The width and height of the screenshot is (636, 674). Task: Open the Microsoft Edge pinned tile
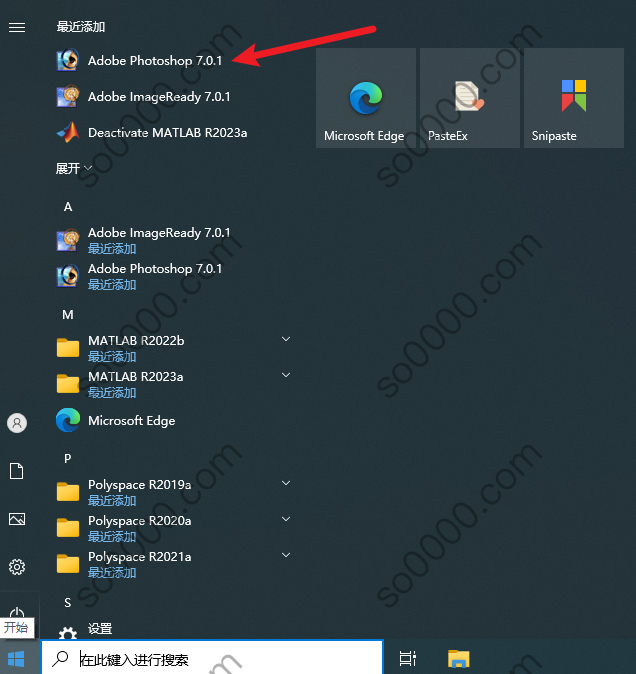click(x=366, y=98)
